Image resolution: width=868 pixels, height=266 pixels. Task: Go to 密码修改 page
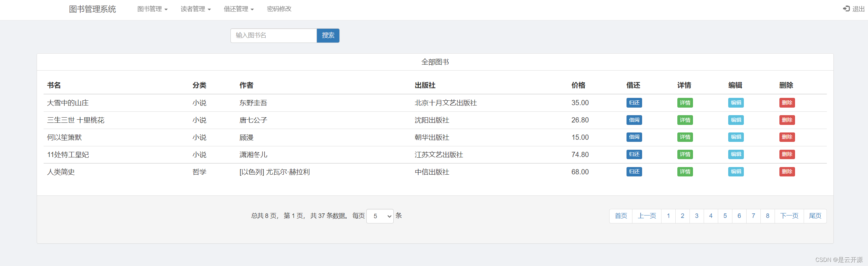click(279, 9)
